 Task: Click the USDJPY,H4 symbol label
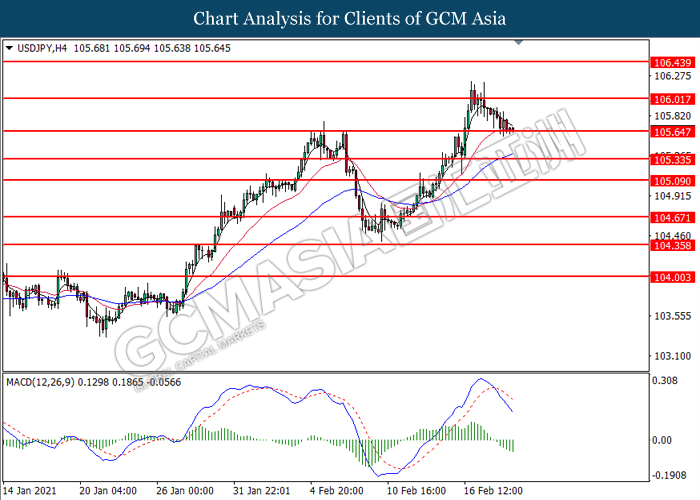click(x=42, y=48)
